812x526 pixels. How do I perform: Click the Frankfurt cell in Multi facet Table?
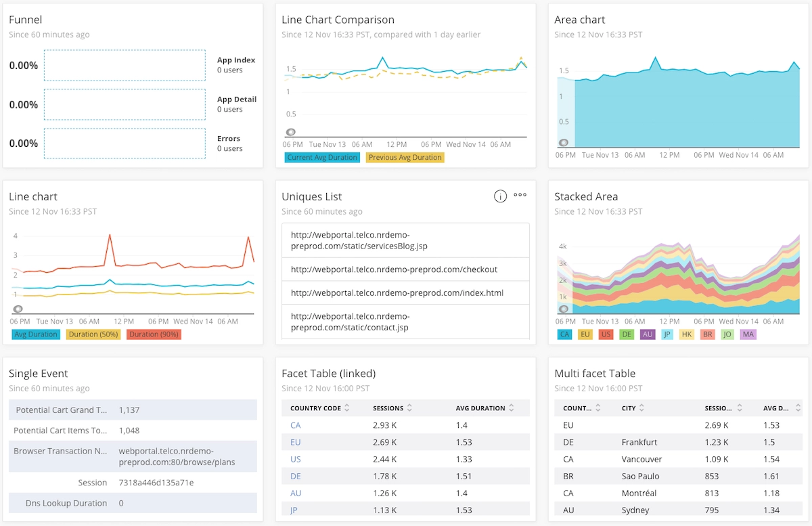[639, 442]
